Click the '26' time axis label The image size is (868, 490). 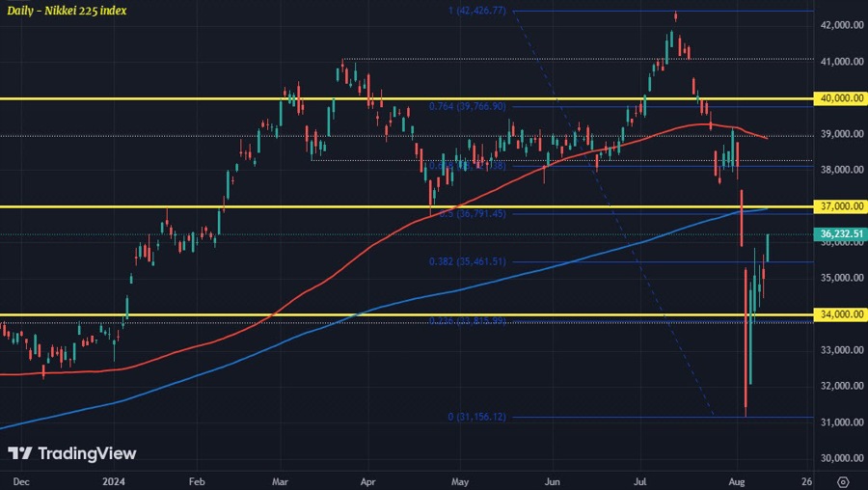(807, 481)
